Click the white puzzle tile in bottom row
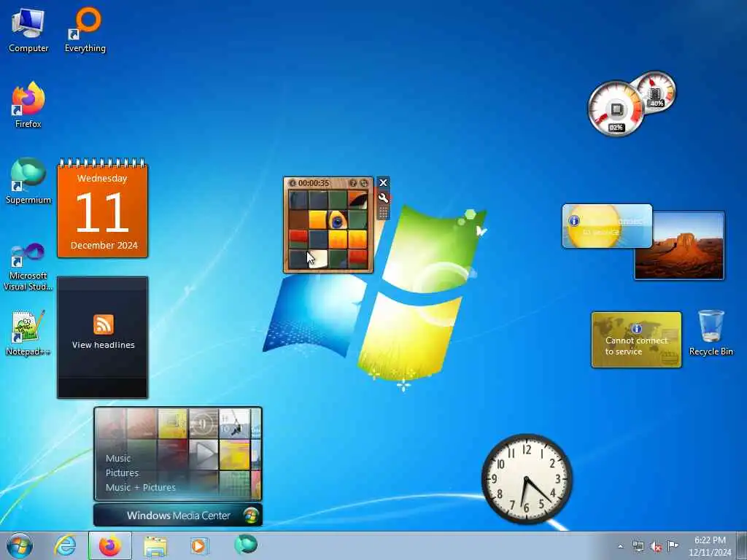 tap(318, 259)
